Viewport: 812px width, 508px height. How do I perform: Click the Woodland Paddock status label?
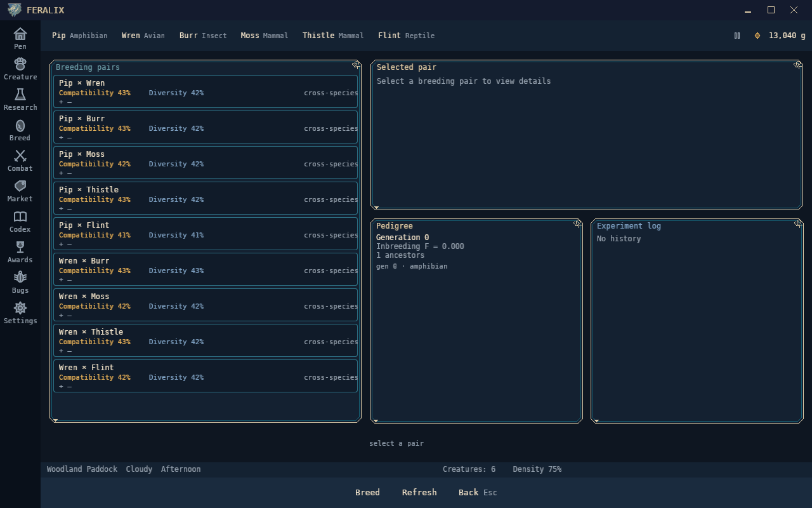(x=82, y=469)
